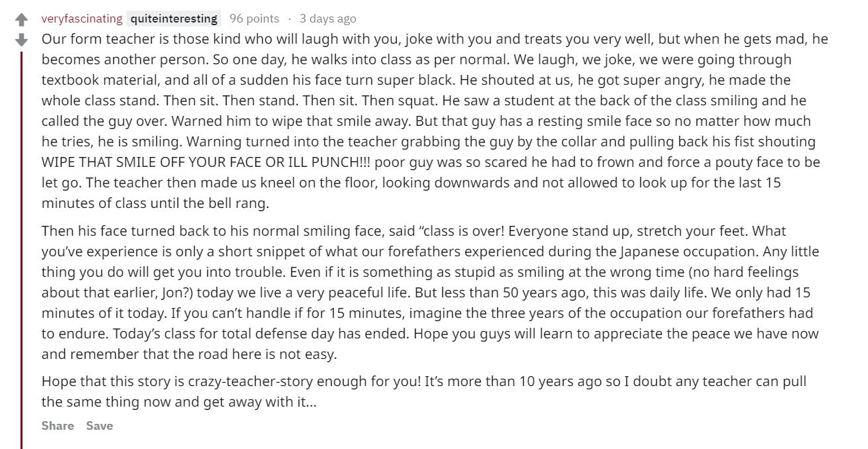The height and width of the screenshot is (449, 868).
Task: Save this comment with the Save button
Action: click(x=99, y=426)
